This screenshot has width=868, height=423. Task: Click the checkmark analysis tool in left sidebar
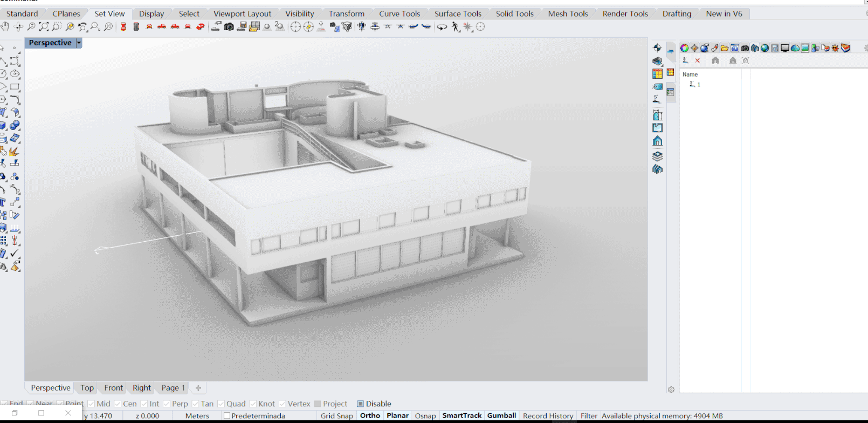15,253
